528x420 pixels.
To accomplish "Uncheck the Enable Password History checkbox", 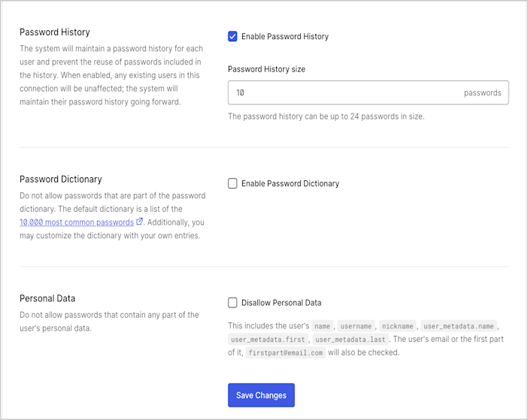I will tap(232, 36).
